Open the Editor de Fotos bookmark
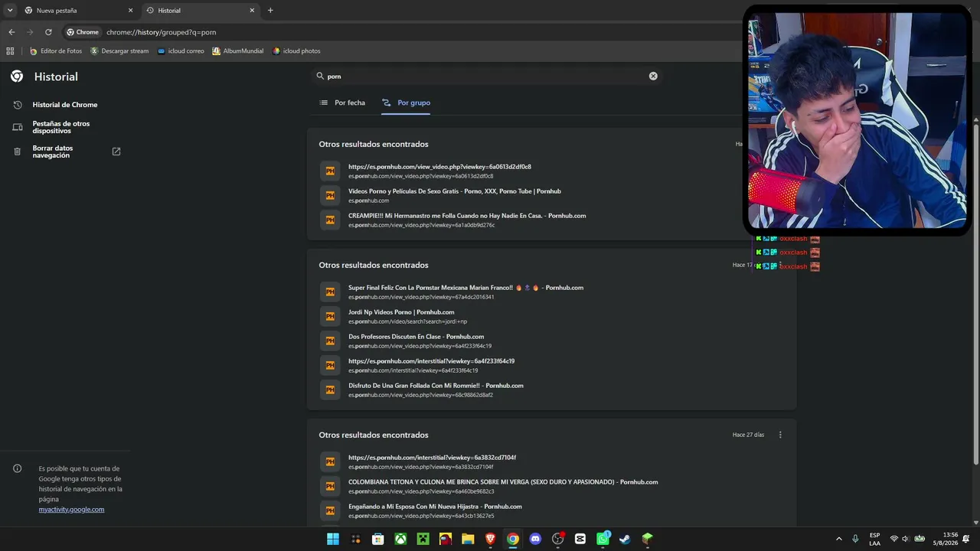980x551 pixels. [x=56, y=51]
